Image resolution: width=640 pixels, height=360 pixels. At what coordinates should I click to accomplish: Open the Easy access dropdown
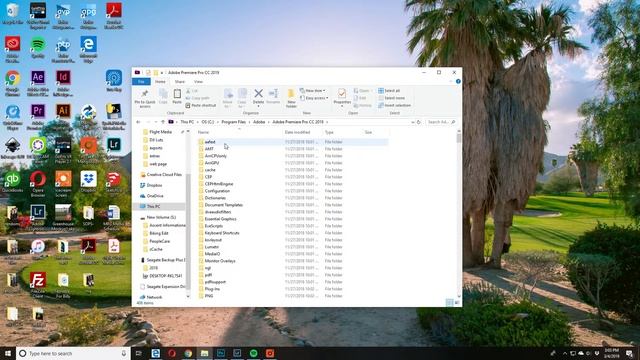coord(313,98)
